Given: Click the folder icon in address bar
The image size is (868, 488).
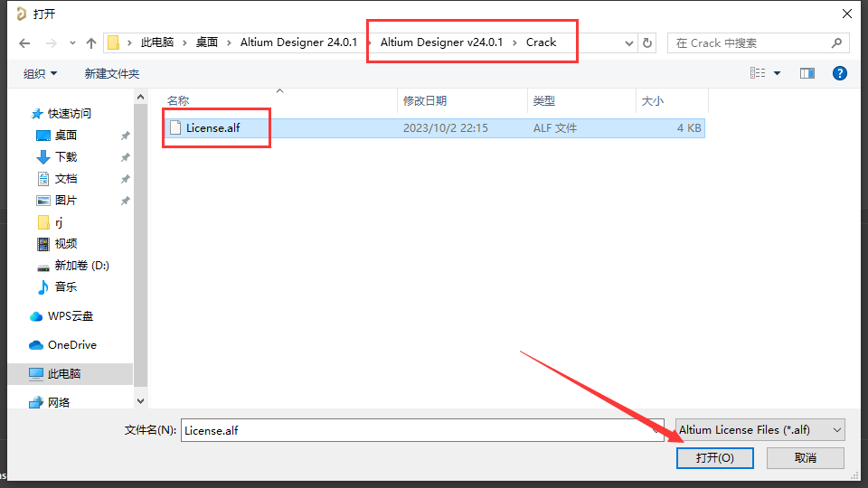Looking at the screenshot, I should (114, 42).
